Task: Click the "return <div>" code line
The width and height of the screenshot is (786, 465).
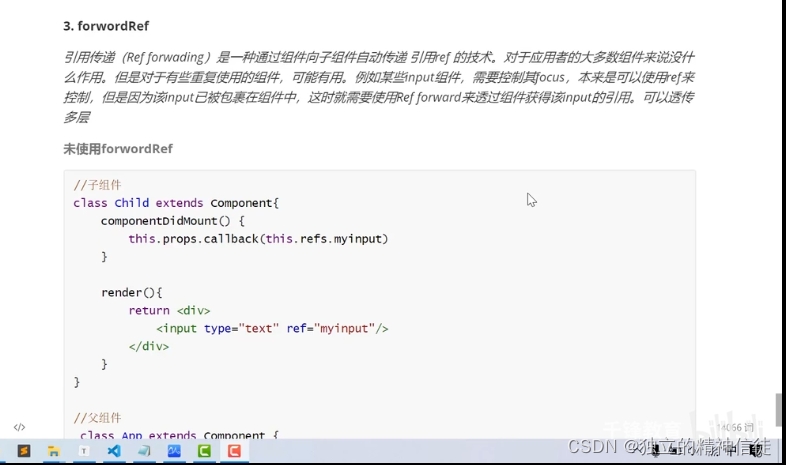Action: tap(169, 311)
